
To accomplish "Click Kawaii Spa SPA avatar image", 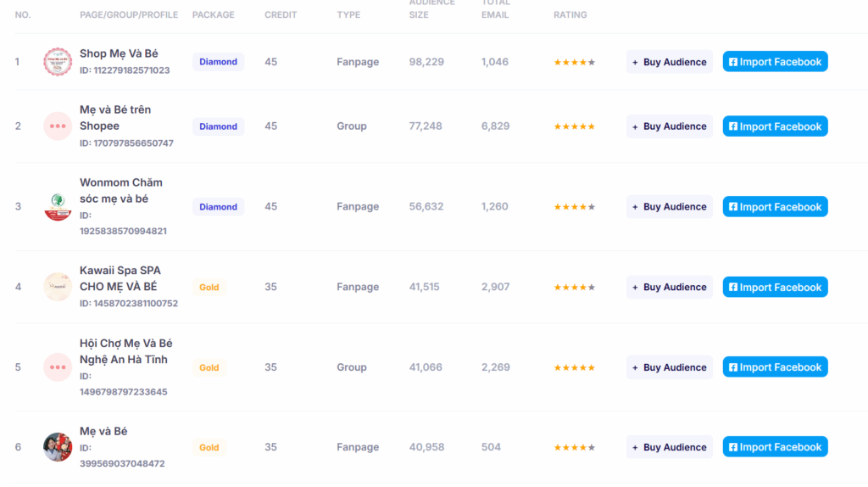I will pos(58,287).
